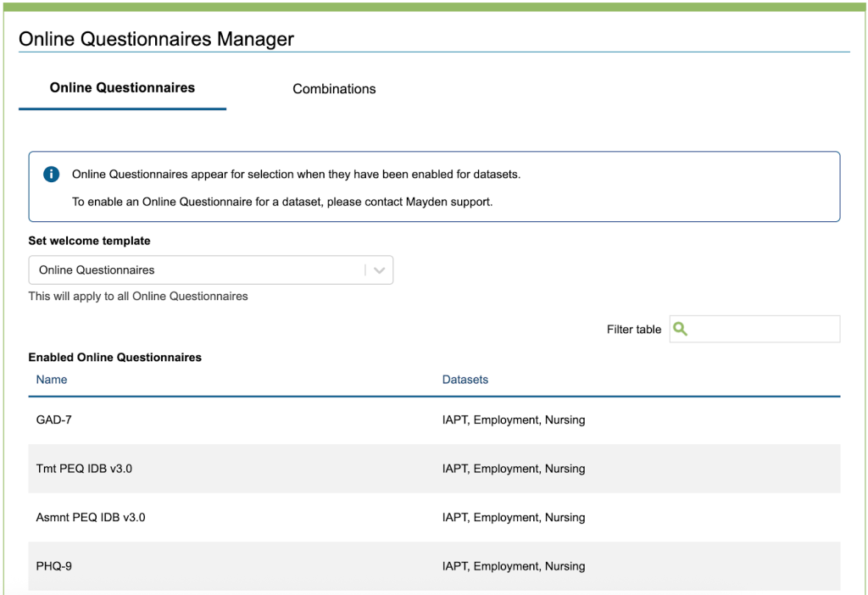Click the Tmt PEQ IDB datasets cell
868x595 pixels.
514,469
